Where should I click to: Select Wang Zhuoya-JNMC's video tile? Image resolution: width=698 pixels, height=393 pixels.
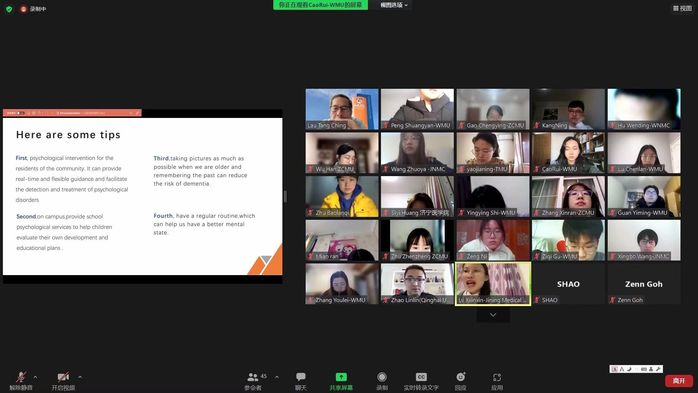click(x=417, y=153)
